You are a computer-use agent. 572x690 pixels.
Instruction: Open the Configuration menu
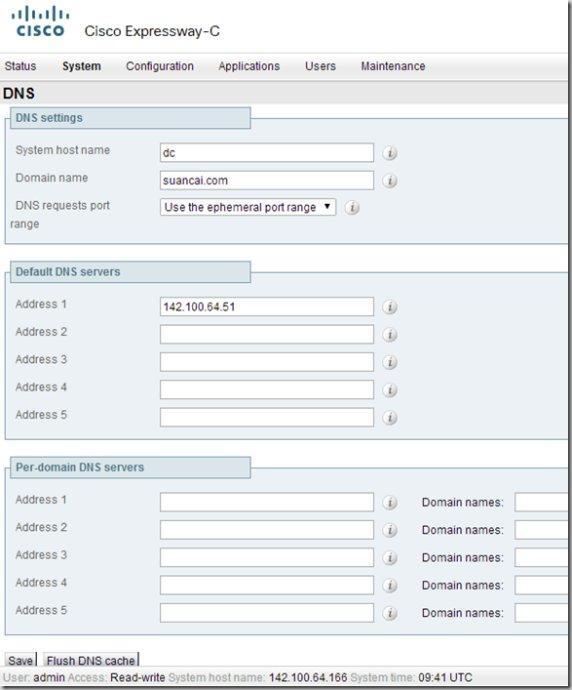click(x=160, y=66)
